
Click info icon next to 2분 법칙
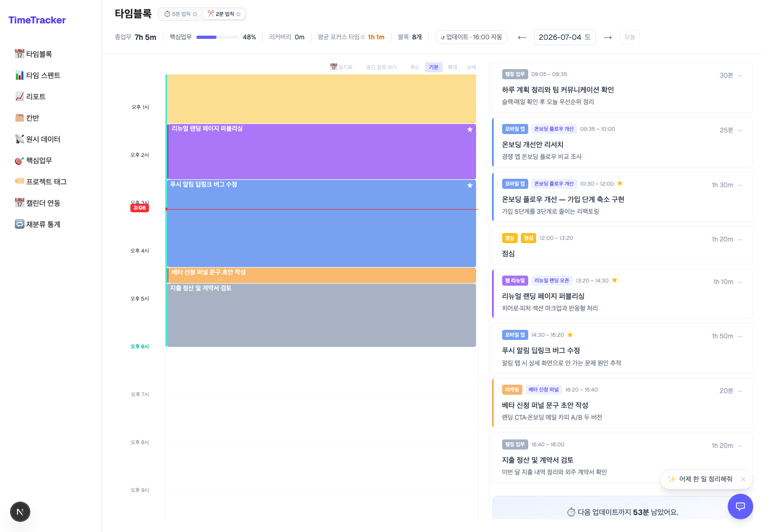[x=238, y=14]
